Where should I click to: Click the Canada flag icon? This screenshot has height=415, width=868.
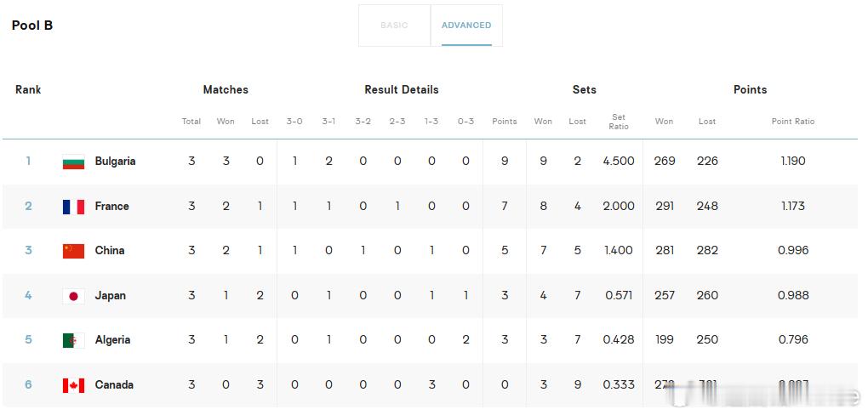click(74, 385)
